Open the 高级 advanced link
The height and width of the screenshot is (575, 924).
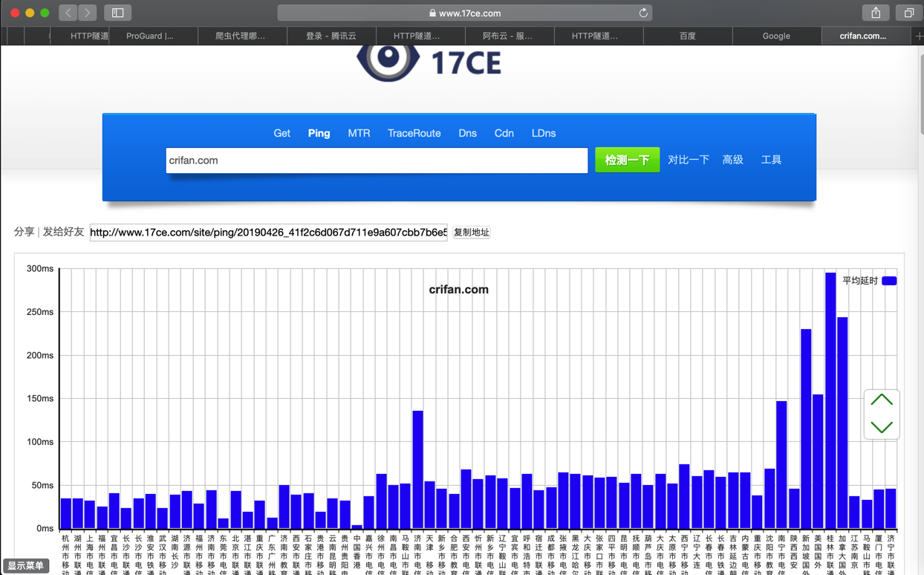point(732,160)
